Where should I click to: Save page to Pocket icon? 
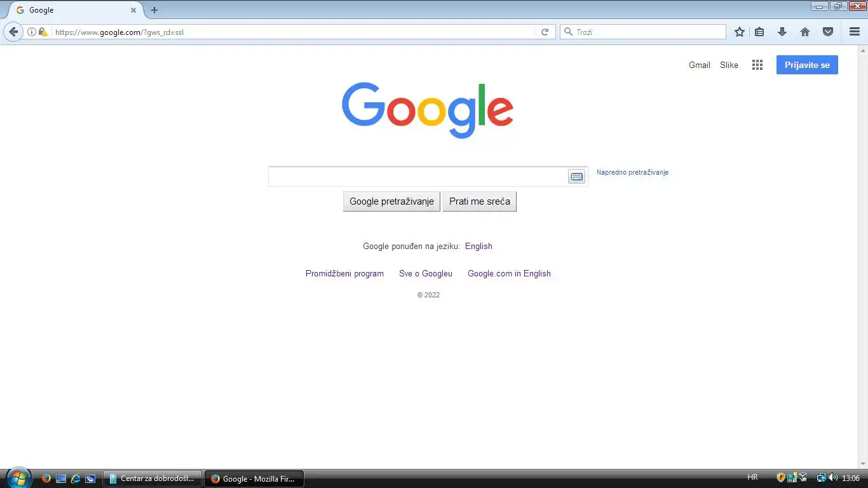coord(828,32)
